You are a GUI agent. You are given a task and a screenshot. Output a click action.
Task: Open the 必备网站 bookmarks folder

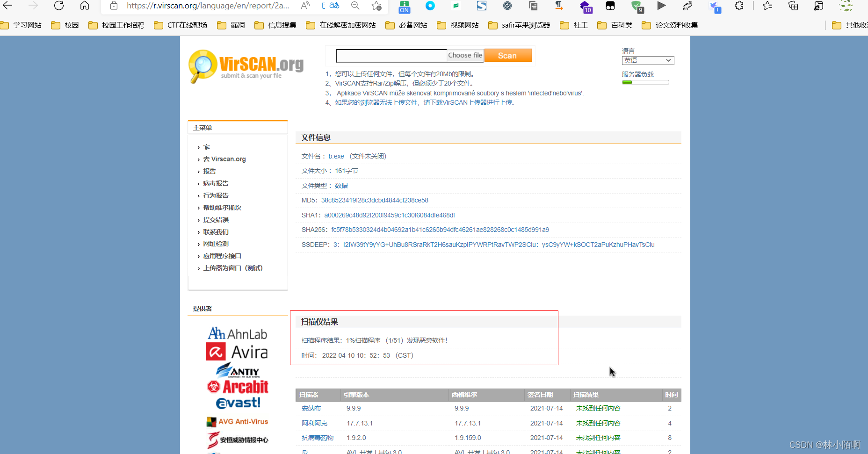pos(406,25)
